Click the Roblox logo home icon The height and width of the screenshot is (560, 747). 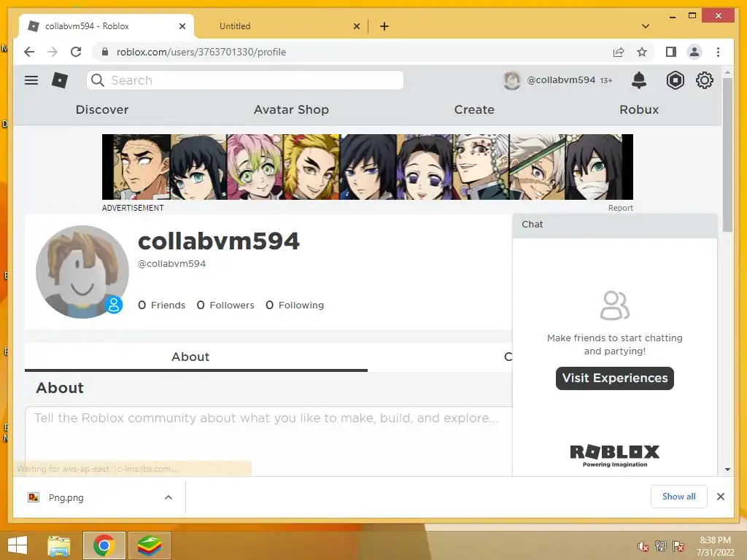tap(60, 80)
